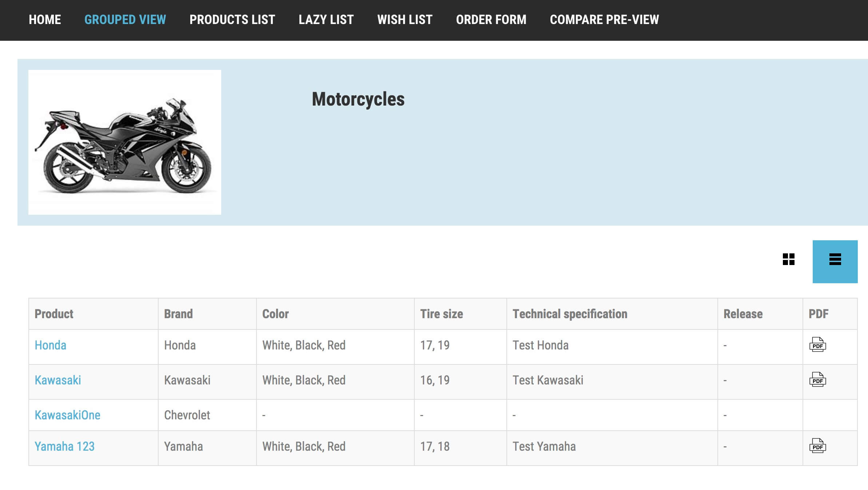Select the 16, 19 tire size cell

pos(461,382)
